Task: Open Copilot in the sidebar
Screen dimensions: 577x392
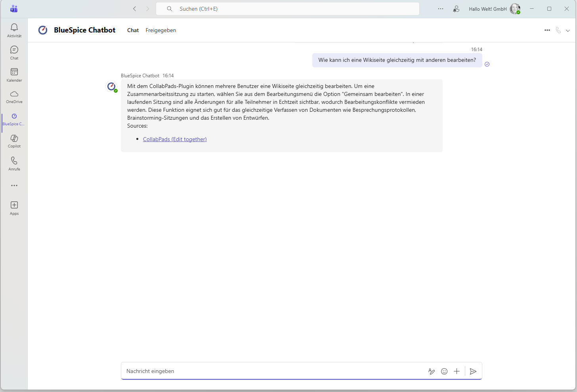Action: [x=14, y=141]
